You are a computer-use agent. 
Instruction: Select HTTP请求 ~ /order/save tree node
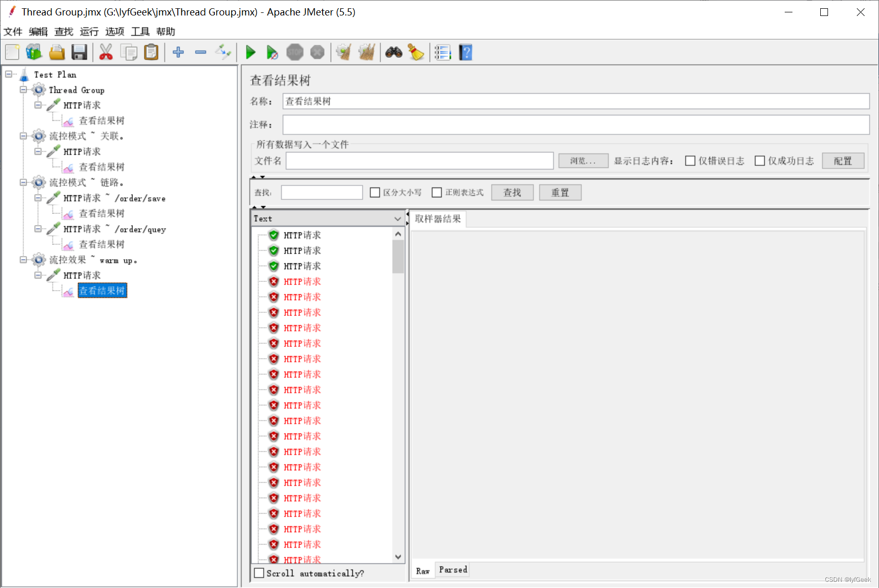coord(114,198)
